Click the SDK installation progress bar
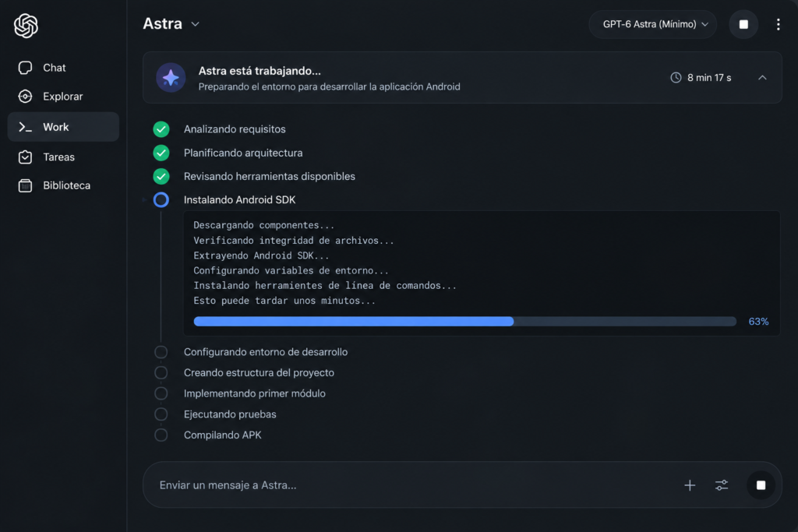Screen dimensions: 798x532 (464, 322)
